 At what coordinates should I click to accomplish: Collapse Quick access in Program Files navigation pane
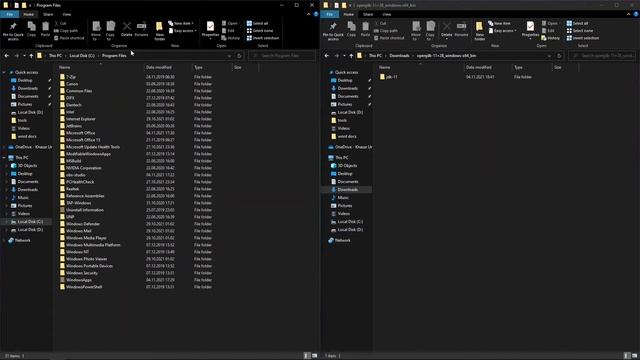(x=4, y=72)
